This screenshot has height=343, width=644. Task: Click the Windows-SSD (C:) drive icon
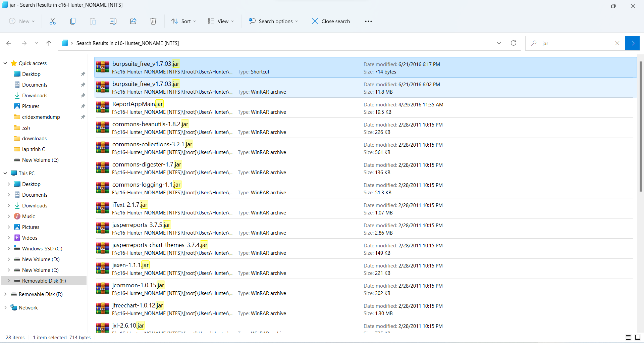tap(17, 248)
